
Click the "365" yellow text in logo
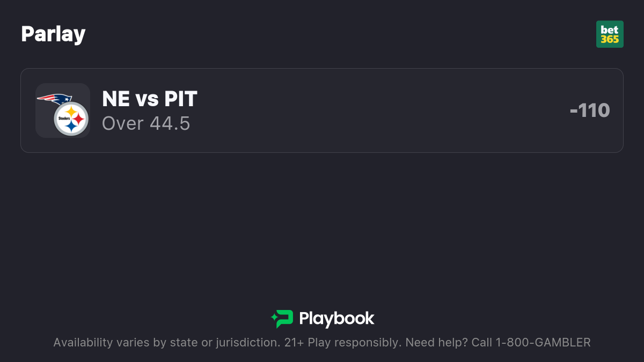click(610, 39)
